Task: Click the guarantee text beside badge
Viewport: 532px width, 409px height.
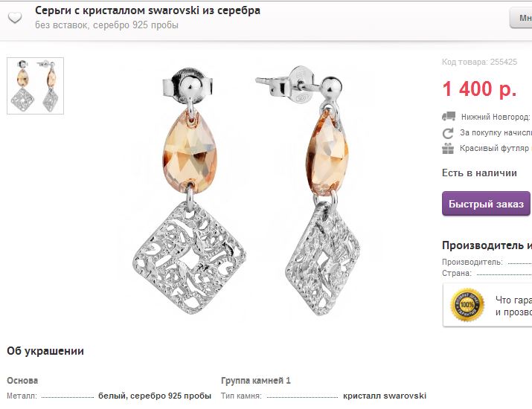Action: [x=513, y=306]
